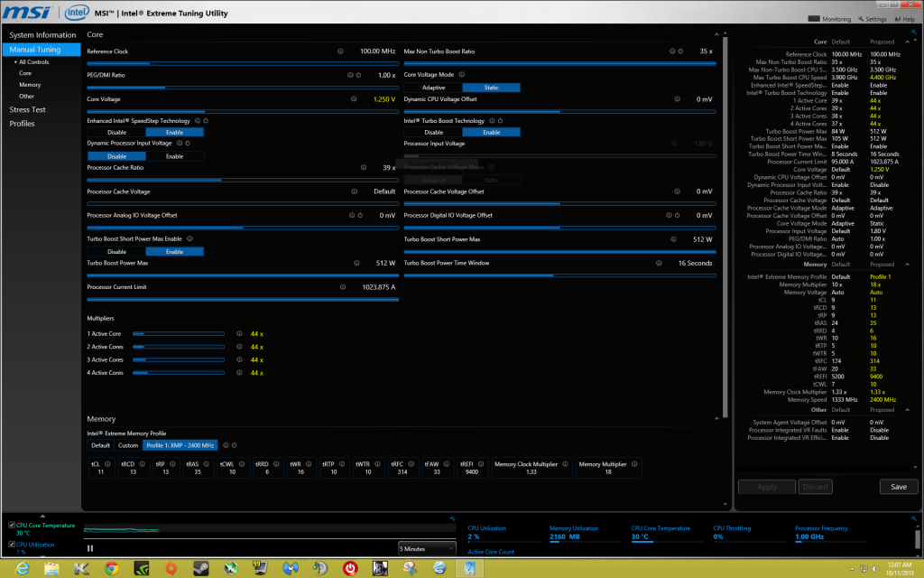Select Custom memory profile tab
The width and height of the screenshot is (924, 578).
point(128,445)
